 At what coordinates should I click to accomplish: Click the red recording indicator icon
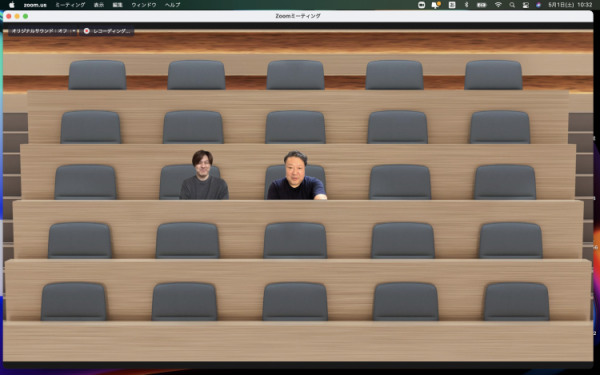click(x=86, y=31)
